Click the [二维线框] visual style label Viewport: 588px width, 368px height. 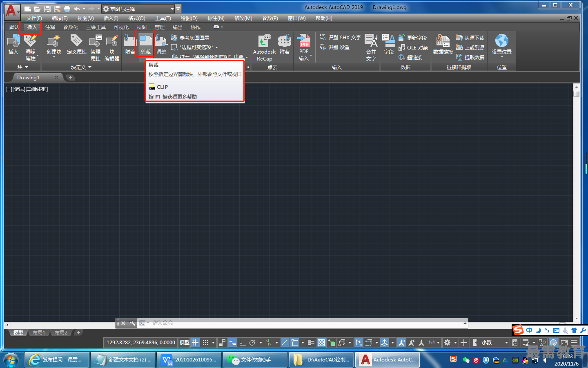[x=37, y=89]
